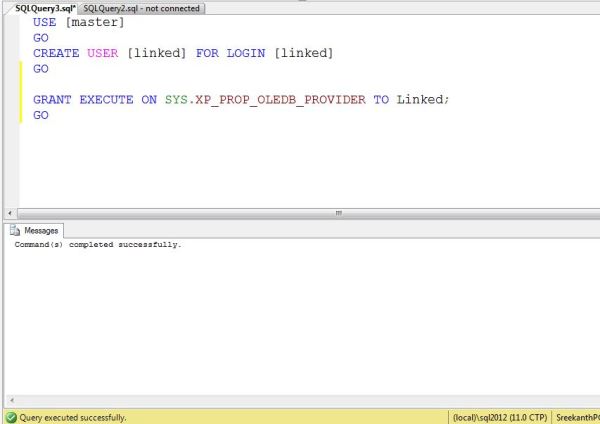This screenshot has width=600, height=424.
Task: Click the Sreekanth login status panel
Action: coord(577,417)
